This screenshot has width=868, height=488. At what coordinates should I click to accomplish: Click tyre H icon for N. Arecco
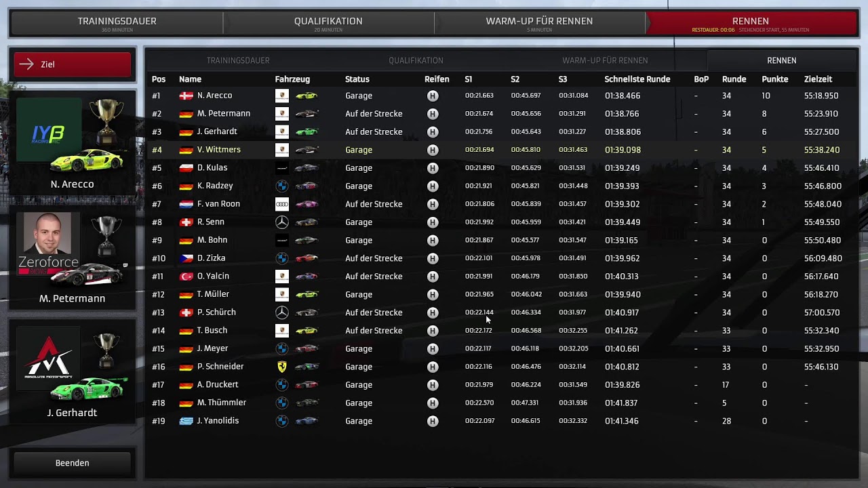[x=433, y=96]
